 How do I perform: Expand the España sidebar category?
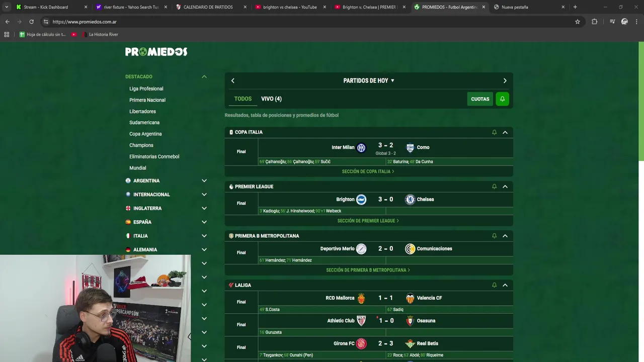(204, 222)
